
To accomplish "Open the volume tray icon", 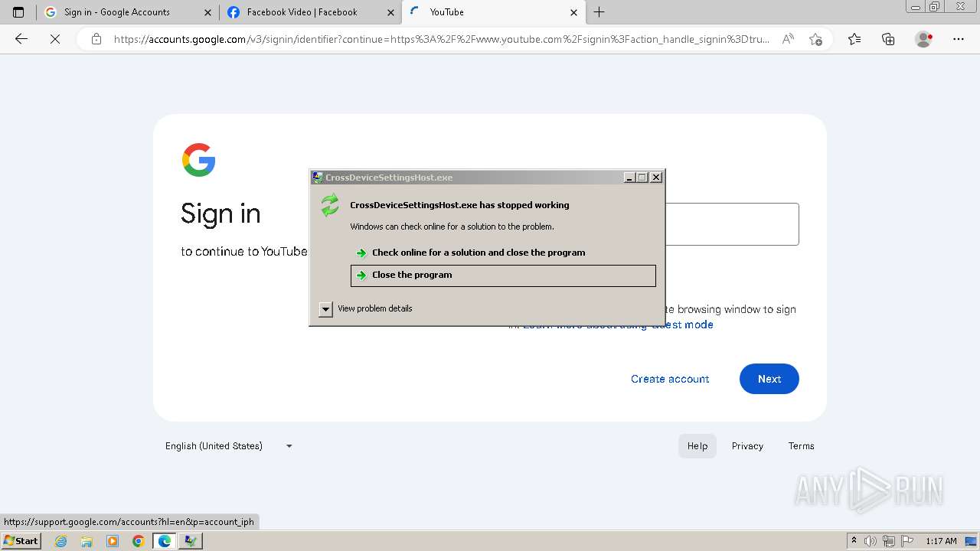I will [871, 541].
